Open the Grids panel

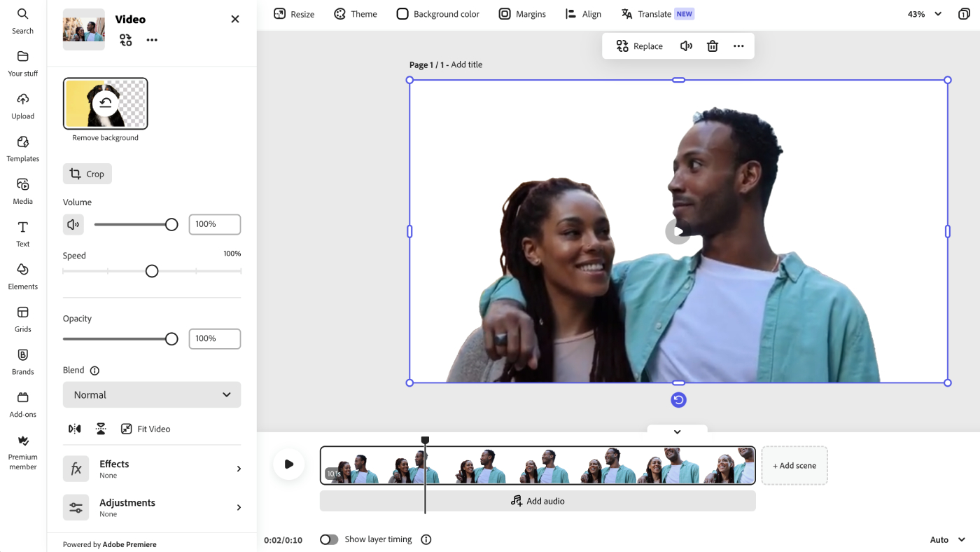click(x=22, y=319)
